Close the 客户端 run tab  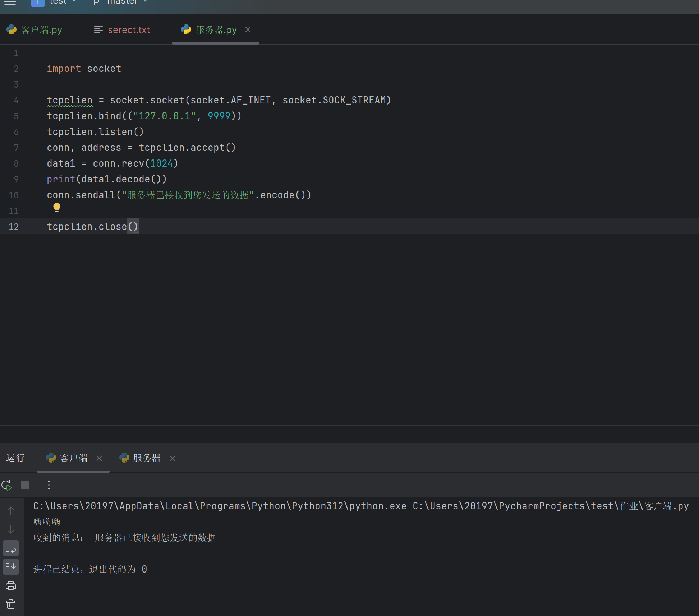pos(100,458)
